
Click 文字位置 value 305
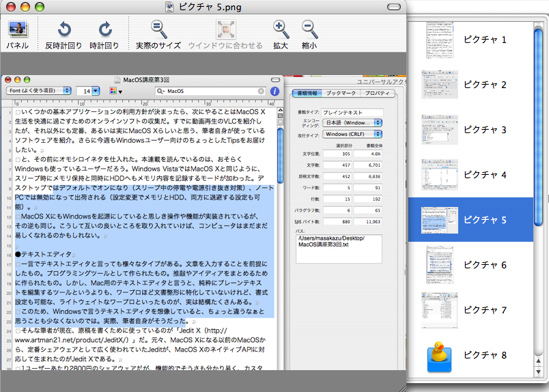[338, 154]
